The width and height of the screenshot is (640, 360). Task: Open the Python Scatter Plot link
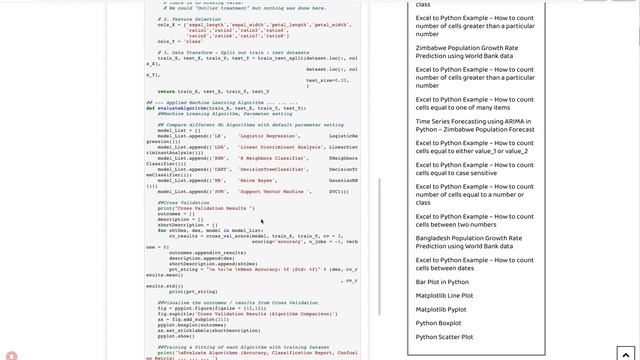tap(444, 337)
